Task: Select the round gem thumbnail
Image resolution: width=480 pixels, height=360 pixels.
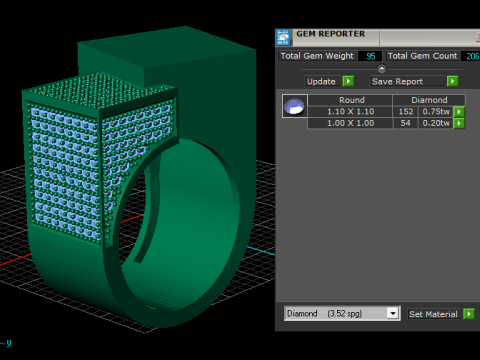Action: click(295, 106)
